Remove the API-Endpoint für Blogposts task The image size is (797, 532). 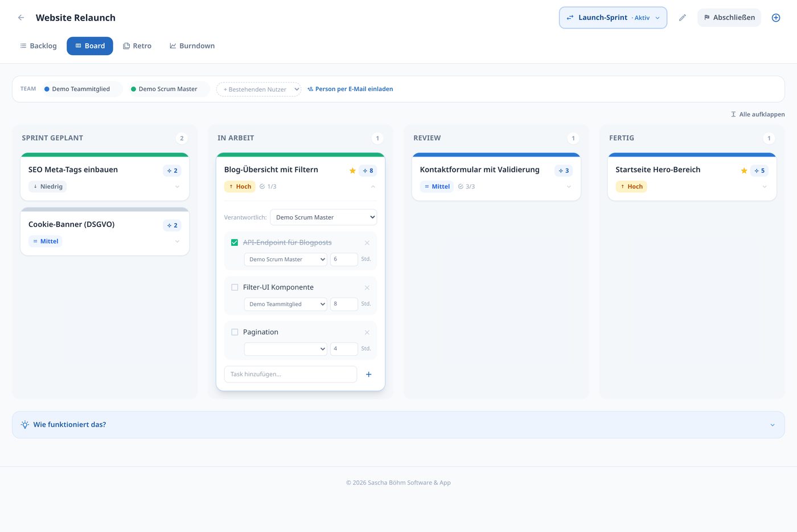point(367,243)
